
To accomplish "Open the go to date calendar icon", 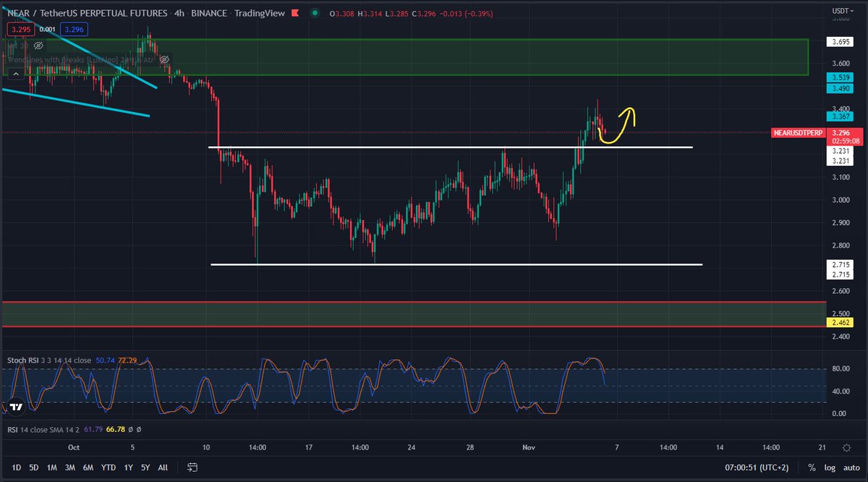I will coord(192,468).
